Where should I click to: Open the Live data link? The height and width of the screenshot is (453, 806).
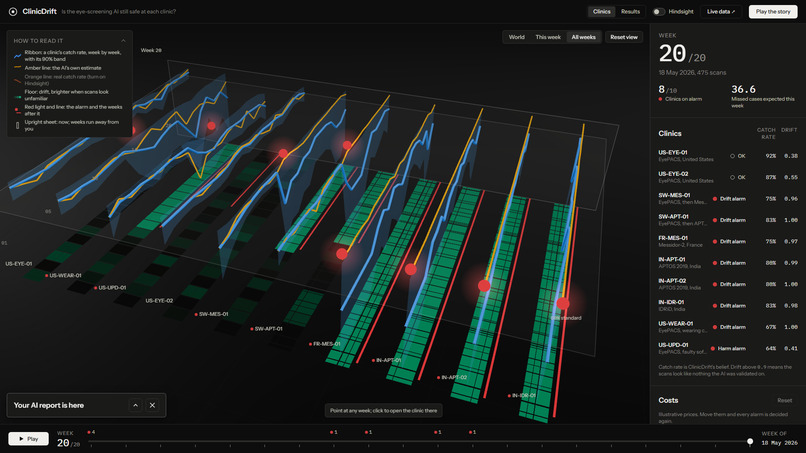point(721,11)
